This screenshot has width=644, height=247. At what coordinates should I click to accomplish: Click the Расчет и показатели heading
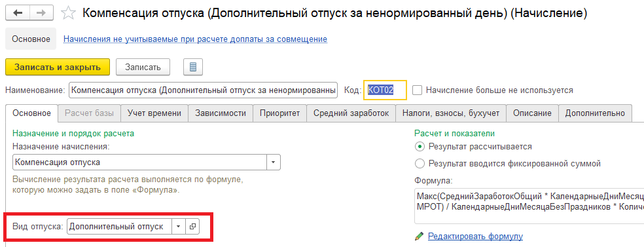[455, 134]
